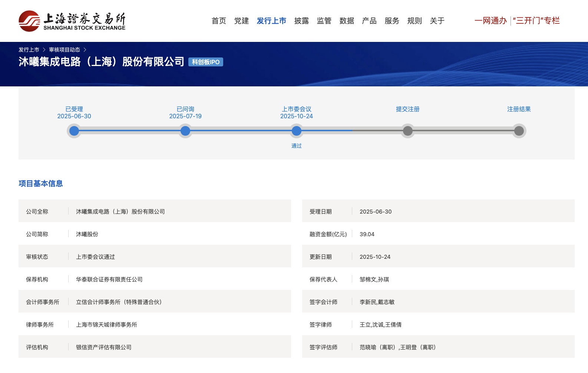Screen dimensions: 588x373
Task: Open the 披露 navigation menu
Action: click(x=301, y=21)
